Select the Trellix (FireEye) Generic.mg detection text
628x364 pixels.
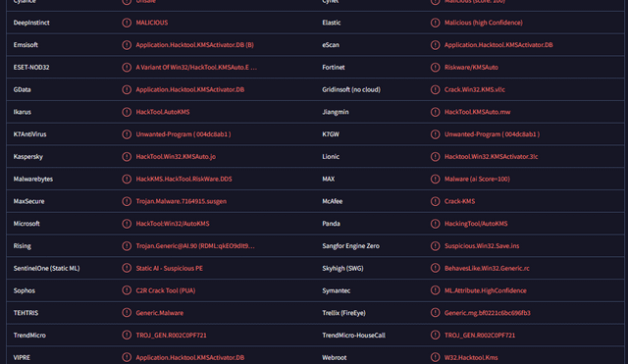[x=488, y=313]
